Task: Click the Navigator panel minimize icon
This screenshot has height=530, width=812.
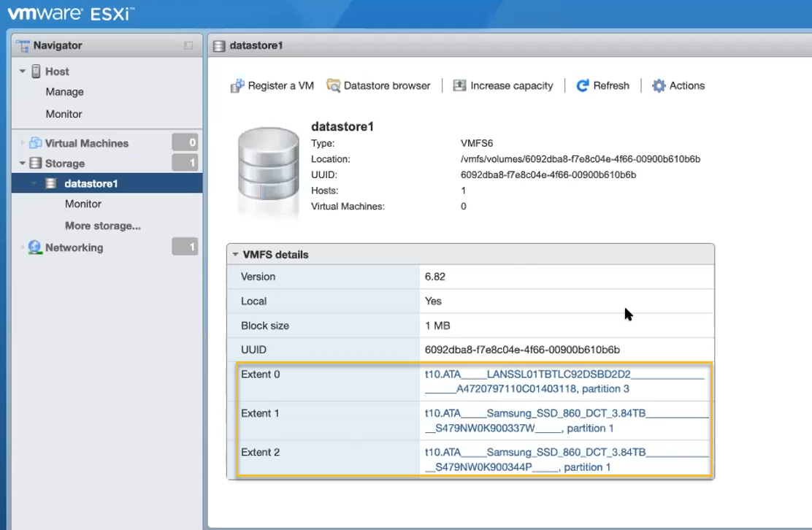Action: click(x=188, y=45)
